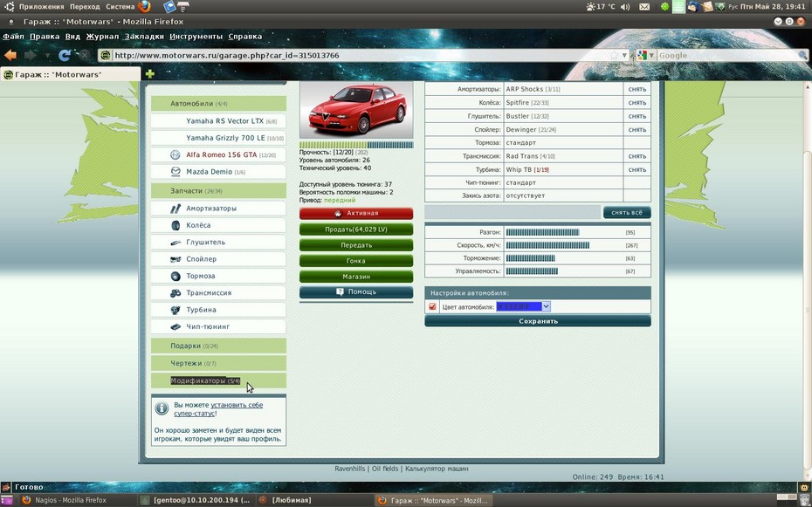This screenshot has width=812, height=507.
Task: Open the URL history dropdown arrow
Action: (624, 55)
